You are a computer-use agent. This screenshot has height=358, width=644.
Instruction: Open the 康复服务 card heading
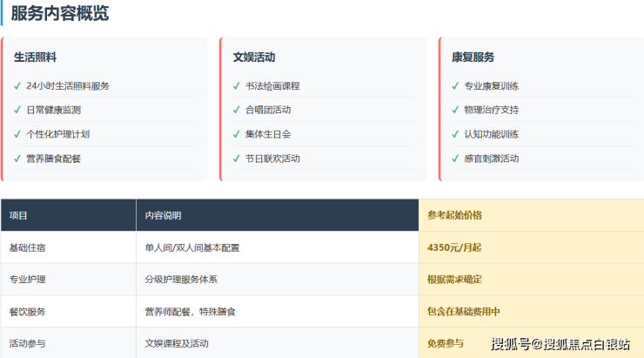point(473,57)
